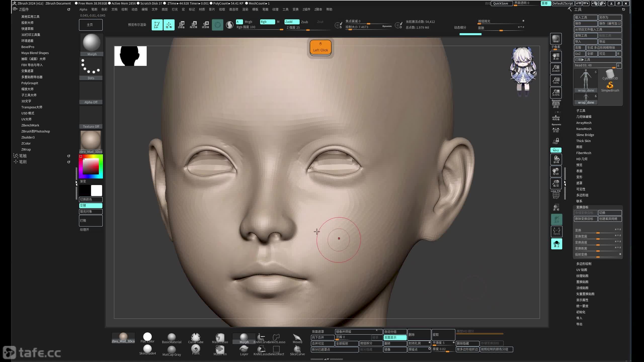Viewport: 644px width, 362px height.
Task: Expand the 几何体编辑 sub-palette
Action: tap(584, 117)
